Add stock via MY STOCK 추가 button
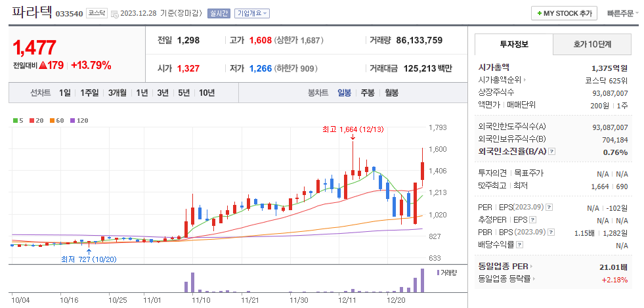The image size is (644, 308). [x=564, y=13]
